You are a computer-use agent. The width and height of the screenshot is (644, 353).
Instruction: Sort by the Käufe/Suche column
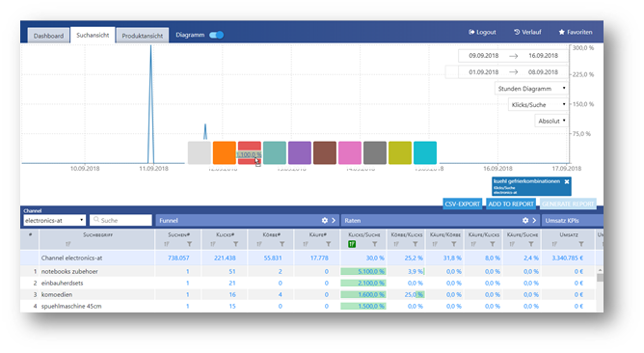(512, 244)
